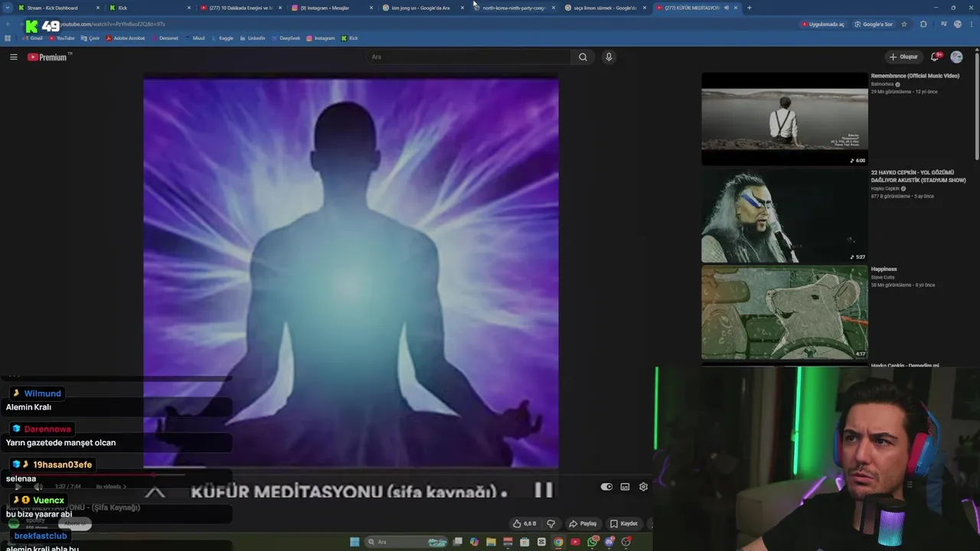Click the Windows taskbar 'Ara' search box
Image resolution: width=980 pixels, height=551 pixels.
click(x=406, y=542)
